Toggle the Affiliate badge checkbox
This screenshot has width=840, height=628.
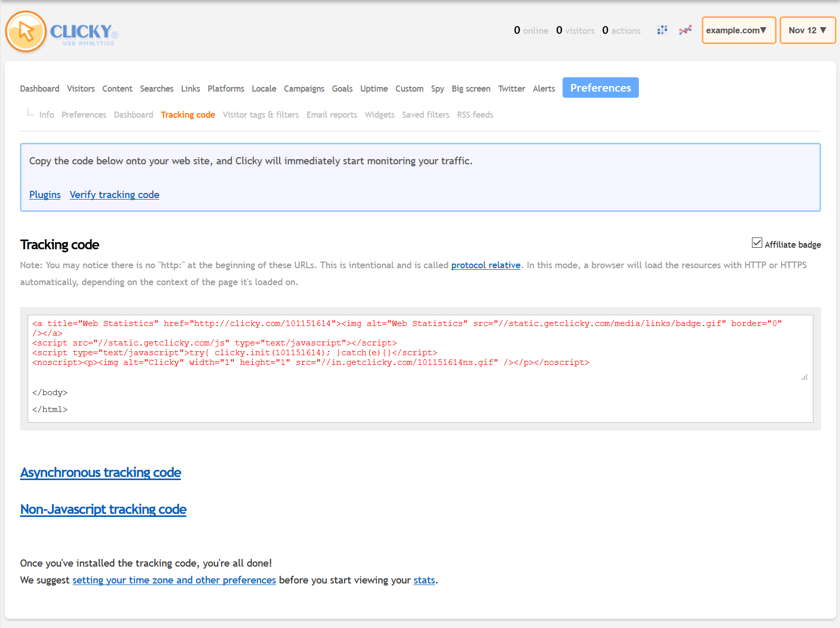[x=757, y=243]
